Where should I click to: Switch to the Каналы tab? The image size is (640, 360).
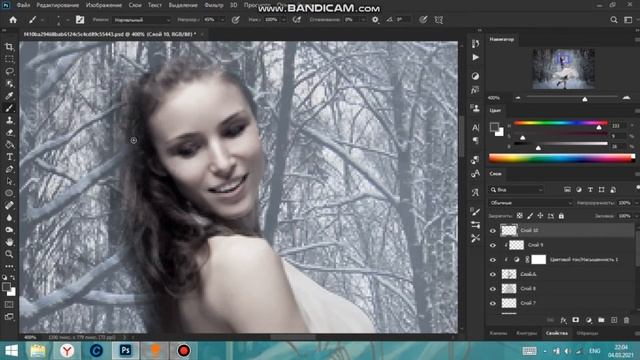[498, 333]
